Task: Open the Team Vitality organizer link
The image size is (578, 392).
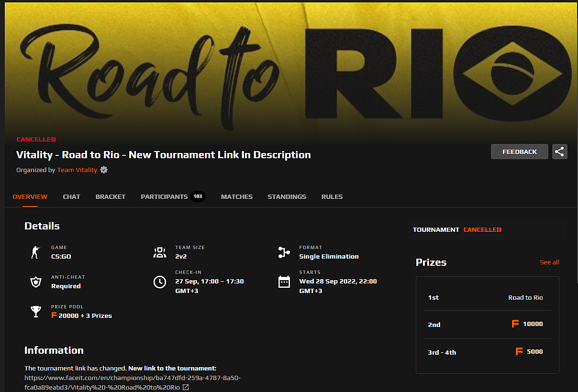Action: coord(77,170)
